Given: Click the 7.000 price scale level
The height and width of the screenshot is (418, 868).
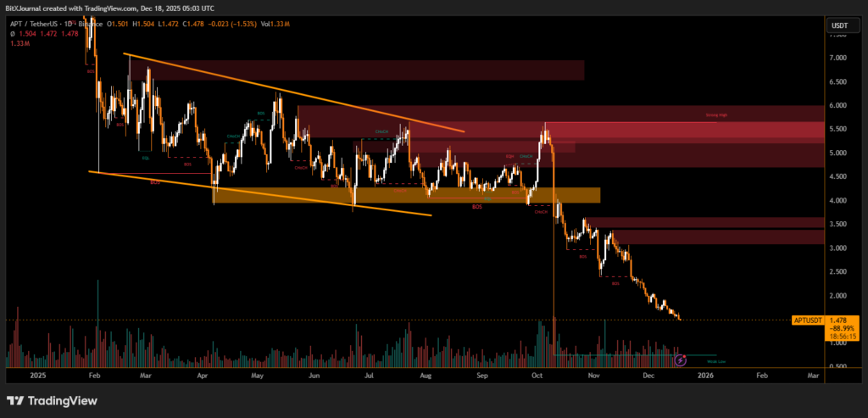Looking at the screenshot, I should pyautogui.click(x=840, y=59).
